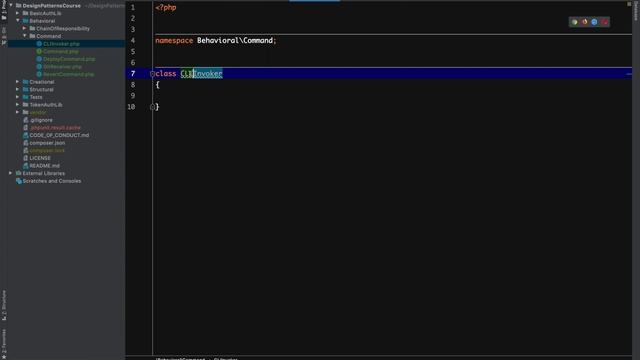Collapse the Command folder
640x360 pixels.
24,36
